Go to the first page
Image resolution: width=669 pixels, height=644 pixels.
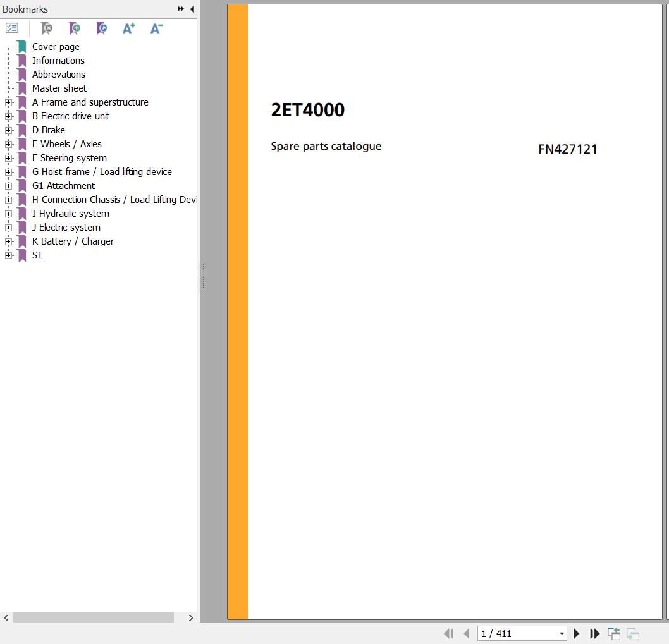(448, 633)
